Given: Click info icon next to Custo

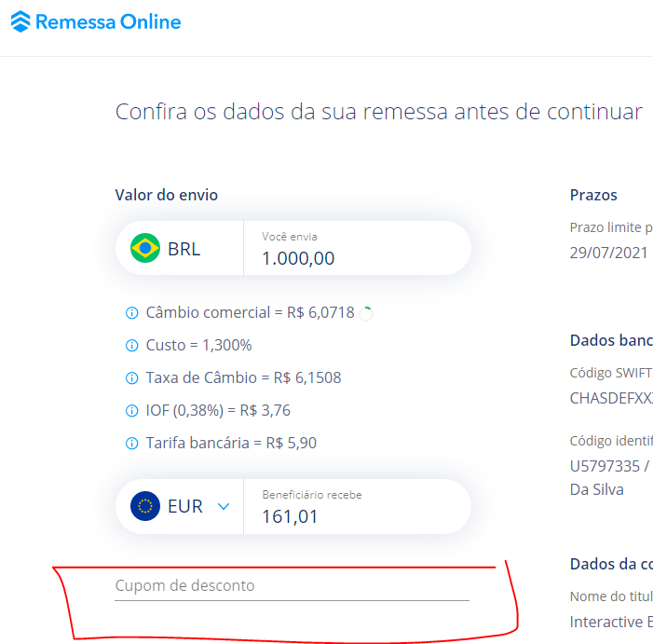Looking at the screenshot, I should pyautogui.click(x=131, y=346).
